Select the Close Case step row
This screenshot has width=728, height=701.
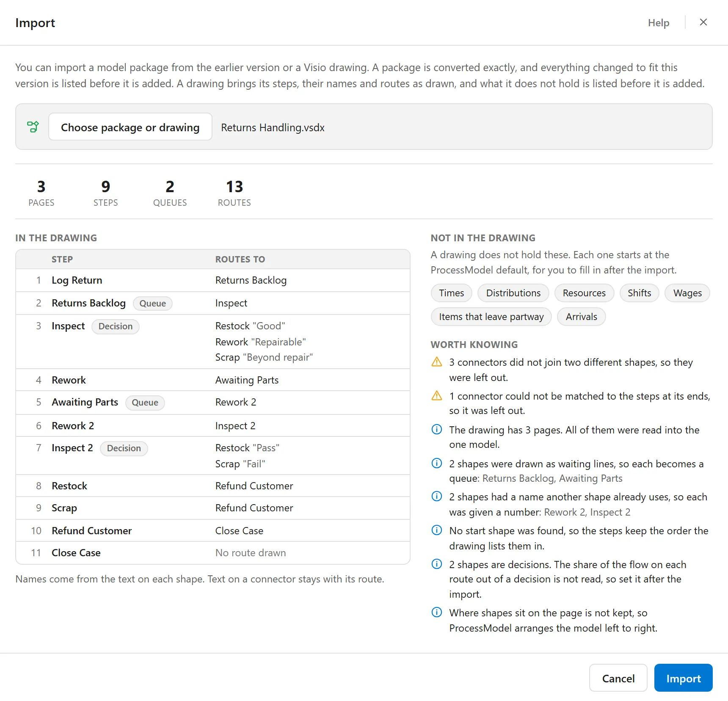click(213, 553)
